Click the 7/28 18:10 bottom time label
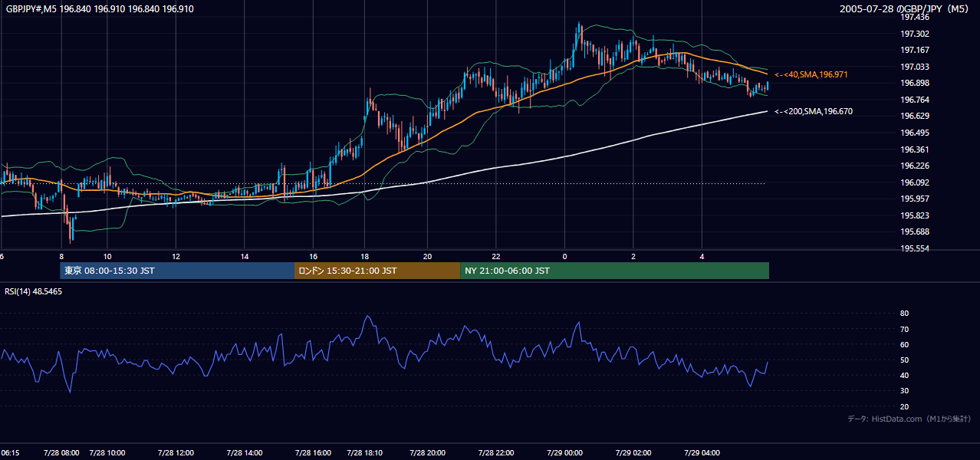Screen dimensions: 980x460 tap(364, 453)
